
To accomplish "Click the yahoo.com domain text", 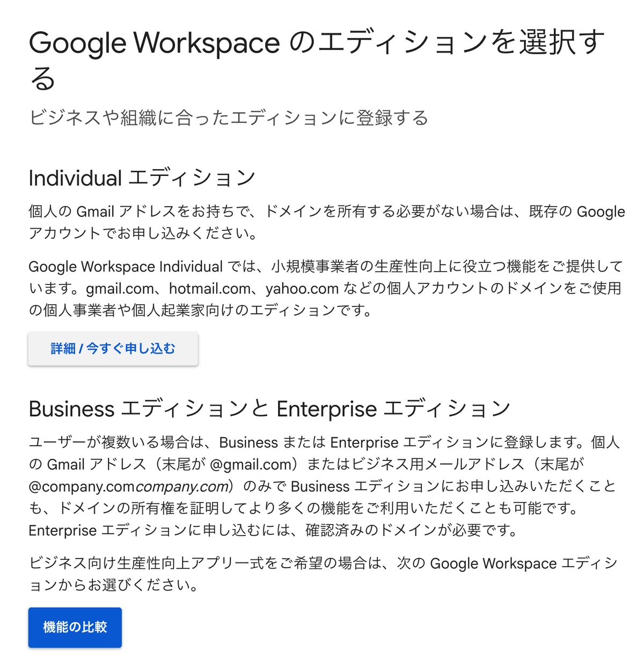I will coord(302,289).
